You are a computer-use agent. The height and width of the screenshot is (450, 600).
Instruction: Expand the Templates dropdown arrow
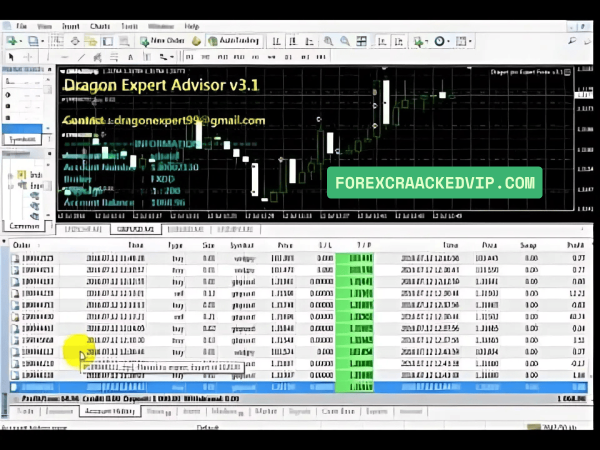tap(470, 41)
